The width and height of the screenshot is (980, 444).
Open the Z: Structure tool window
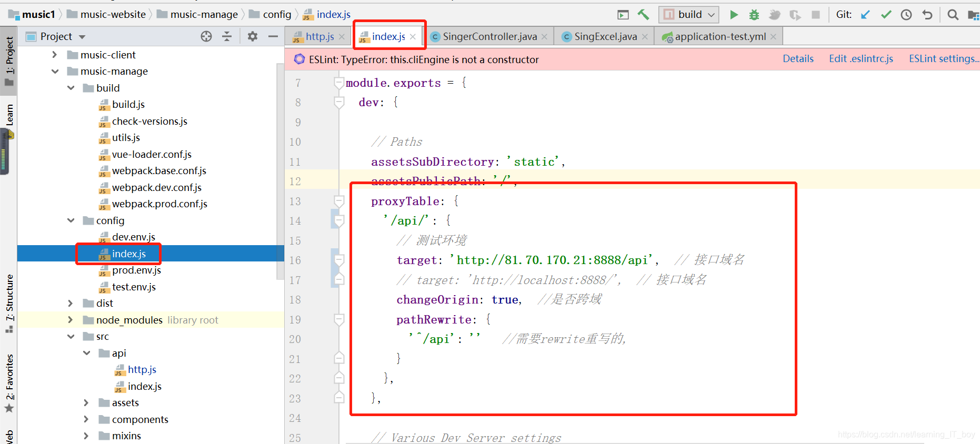(x=9, y=304)
